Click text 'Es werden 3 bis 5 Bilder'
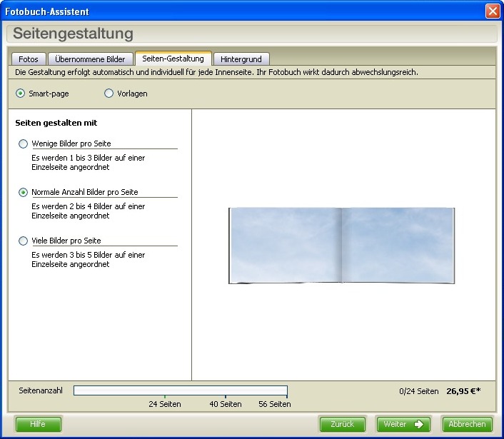 click(x=88, y=259)
